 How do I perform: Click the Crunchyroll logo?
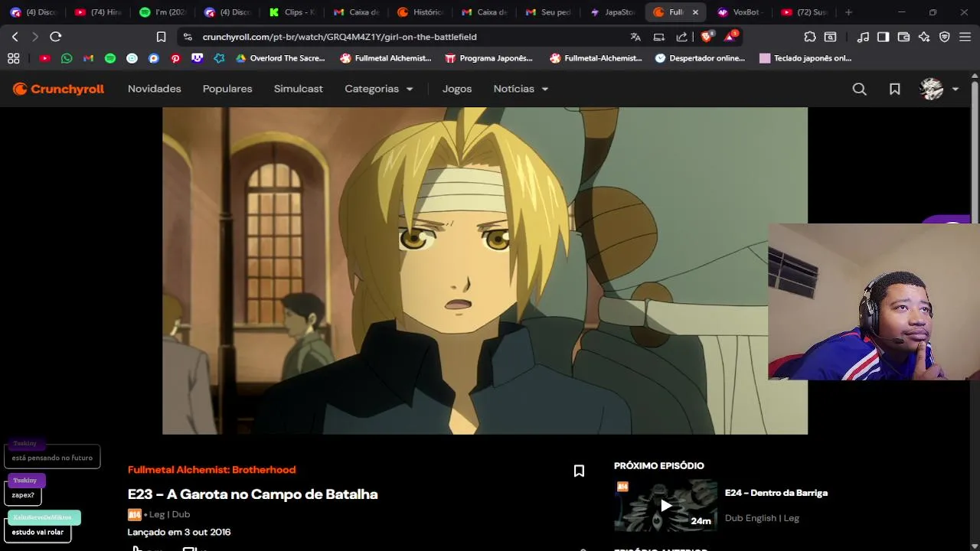pos(58,89)
